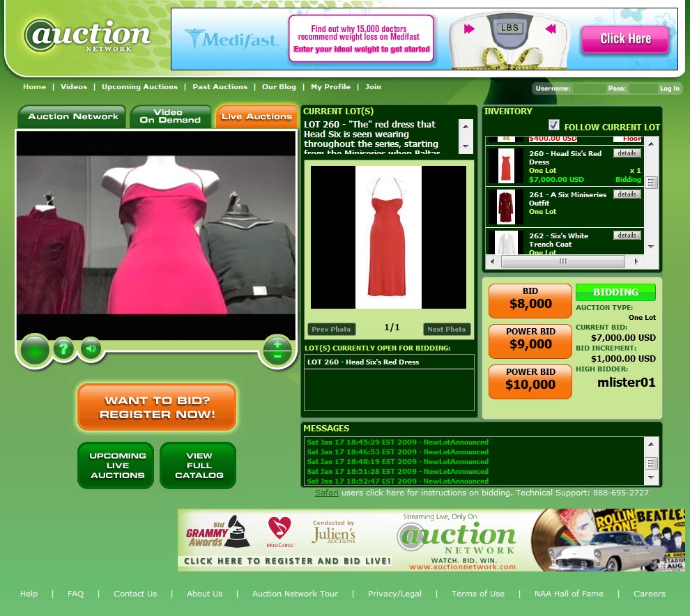This screenshot has width=690, height=616.
Task: Click the Auction Network logo
Action: (88, 36)
